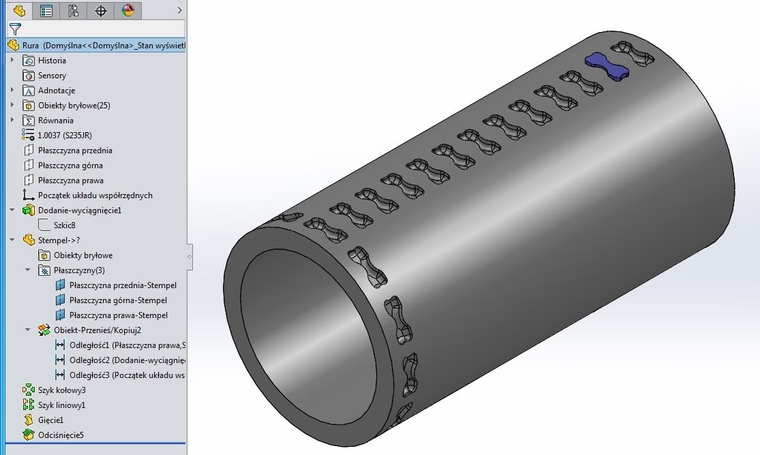Screen dimensions: 760x455
Task: Switch to the ConfigurationManager tab
Action: coord(73,10)
